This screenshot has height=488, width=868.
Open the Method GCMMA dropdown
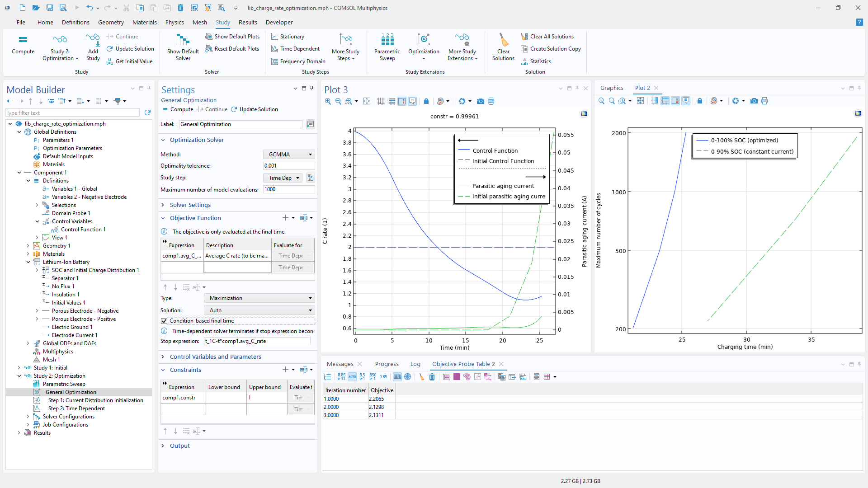(x=289, y=155)
